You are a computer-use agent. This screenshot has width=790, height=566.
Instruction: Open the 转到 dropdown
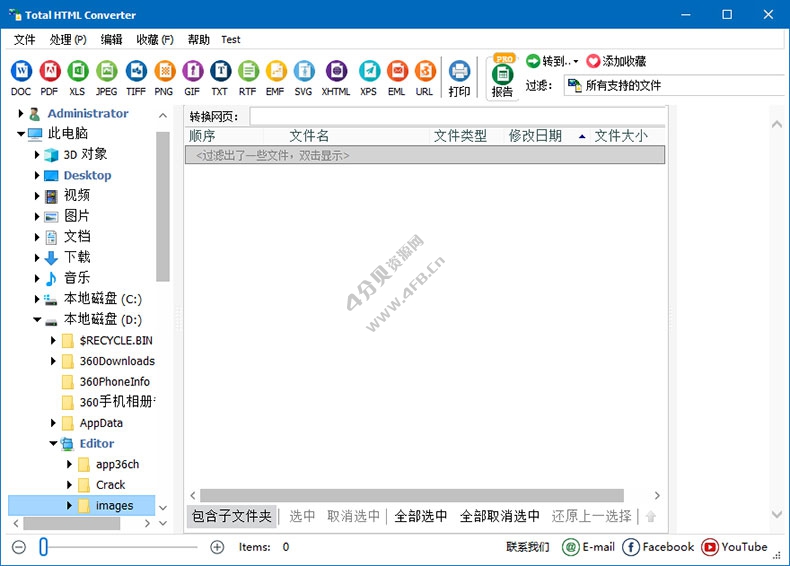click(x=552, y=61)
